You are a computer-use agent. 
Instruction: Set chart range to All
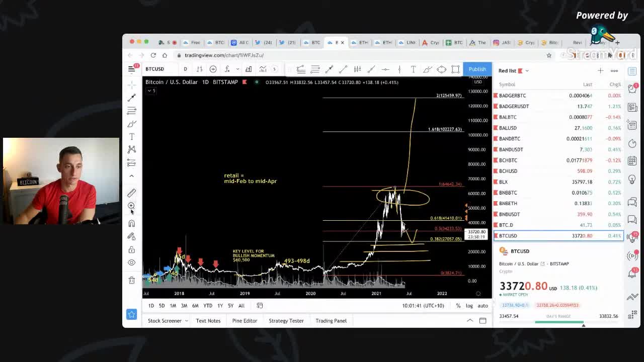(x=242, y=306)
